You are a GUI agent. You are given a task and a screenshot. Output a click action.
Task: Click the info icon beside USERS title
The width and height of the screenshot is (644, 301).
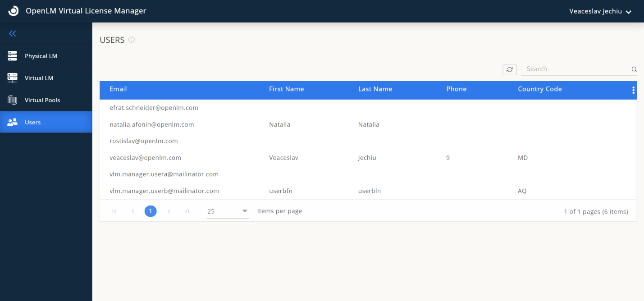[x=132, y=40]
